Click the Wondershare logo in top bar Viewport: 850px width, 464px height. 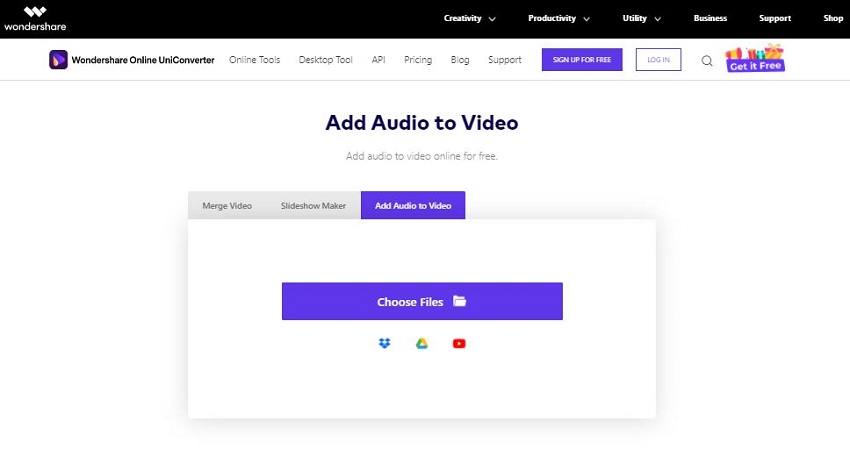tap(35, 18)
